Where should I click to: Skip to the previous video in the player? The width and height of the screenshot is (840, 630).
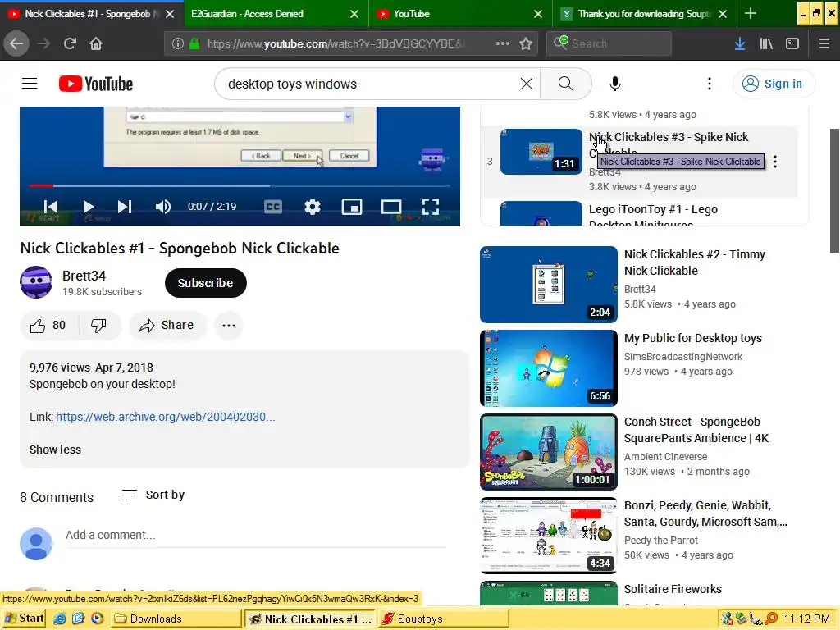click(50, 207)
